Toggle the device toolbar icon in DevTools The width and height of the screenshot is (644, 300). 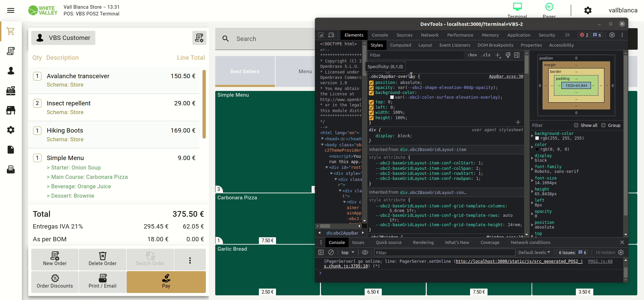(x=331, y=35)
